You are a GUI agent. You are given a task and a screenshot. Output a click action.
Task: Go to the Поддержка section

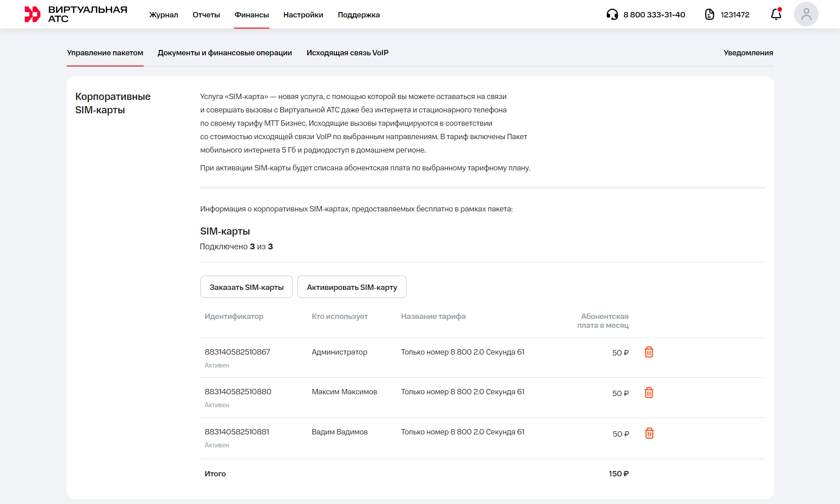click(358, 15)
